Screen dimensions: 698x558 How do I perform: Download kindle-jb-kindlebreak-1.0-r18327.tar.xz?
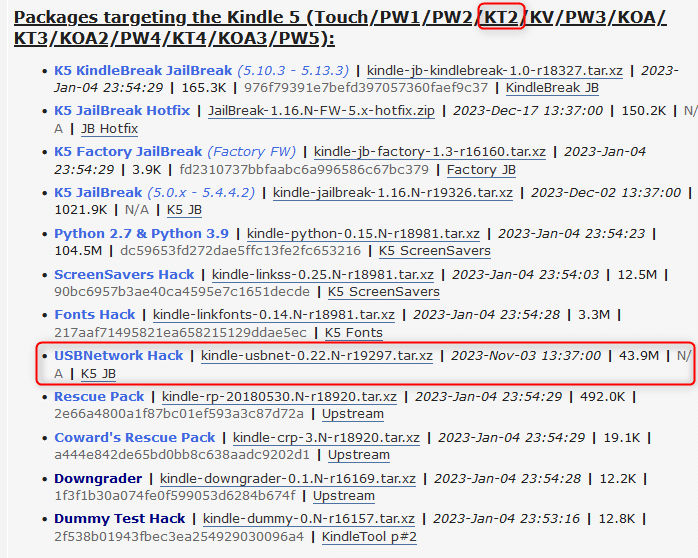pos(495,71)
